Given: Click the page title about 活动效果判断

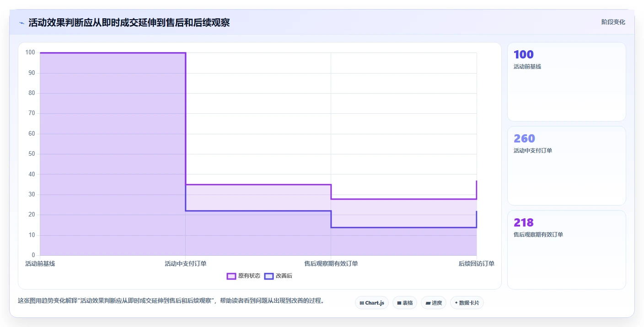Looking at the screenshot, I should click(129, 22).
